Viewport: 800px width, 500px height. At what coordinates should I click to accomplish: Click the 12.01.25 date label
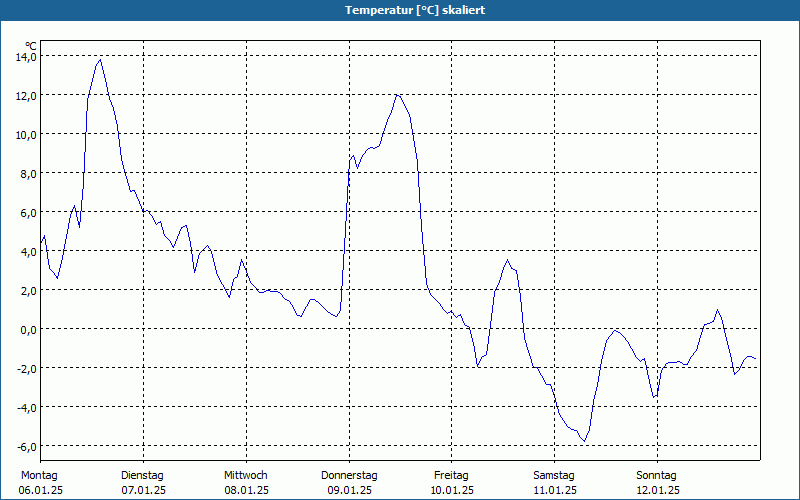(658, 490)
